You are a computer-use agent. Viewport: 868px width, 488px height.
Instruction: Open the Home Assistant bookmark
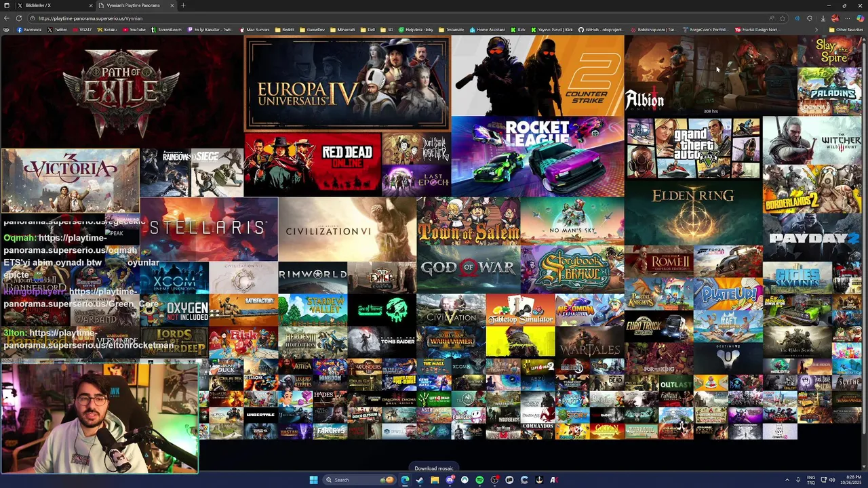point(488,30)
